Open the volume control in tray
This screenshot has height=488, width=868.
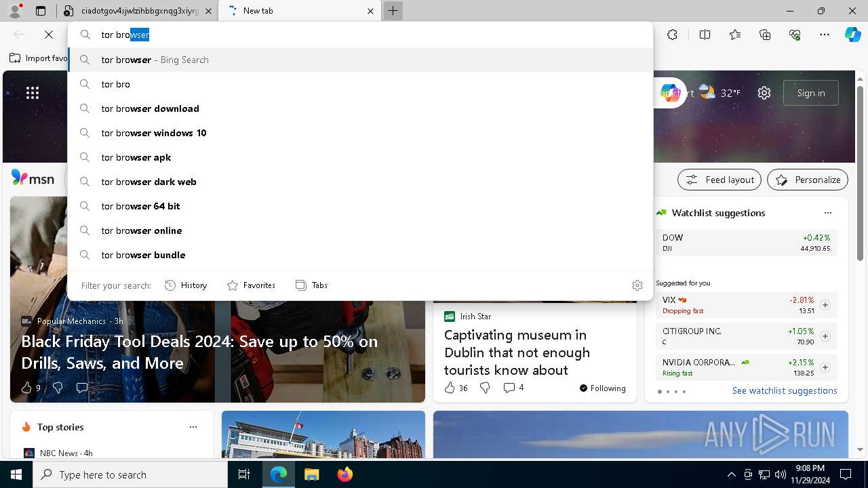780,474
